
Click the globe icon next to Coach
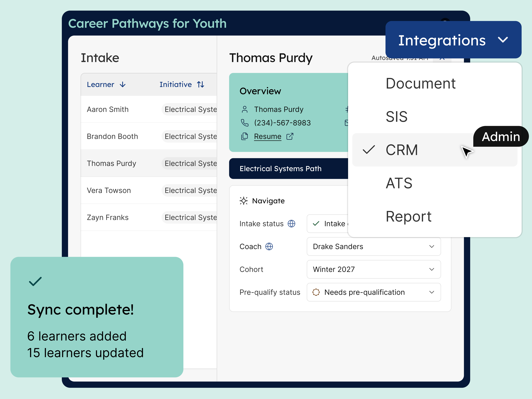coord(269,246)
